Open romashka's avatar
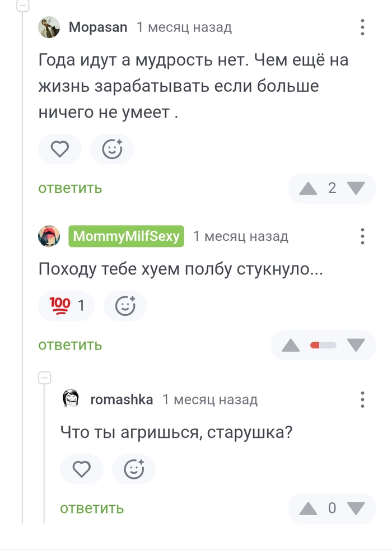The height and width of the screenshot is (555, 392). pyautogui.click(x=71, y=399)
